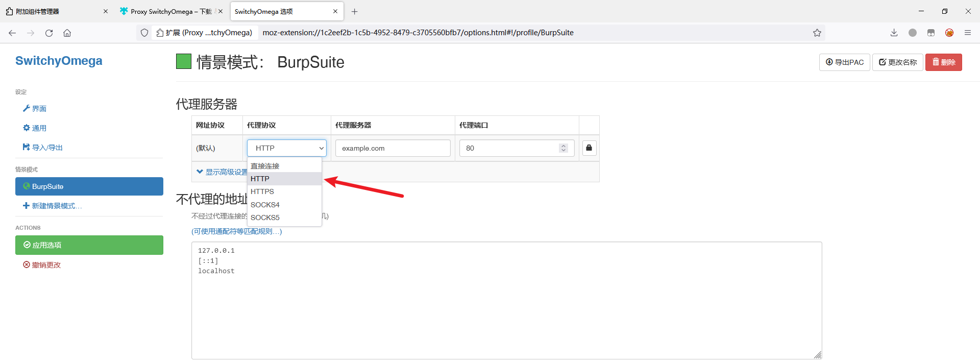The height and width of the screenshot is (361, 980).
Task: Click the lock icon for proxy authentication
Action: click(x=589, y=148)
